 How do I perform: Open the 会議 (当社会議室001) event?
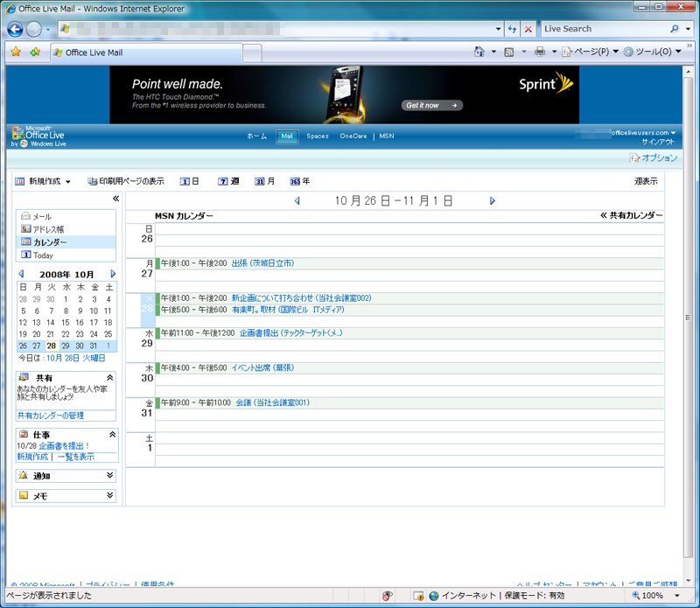point(272,402)
